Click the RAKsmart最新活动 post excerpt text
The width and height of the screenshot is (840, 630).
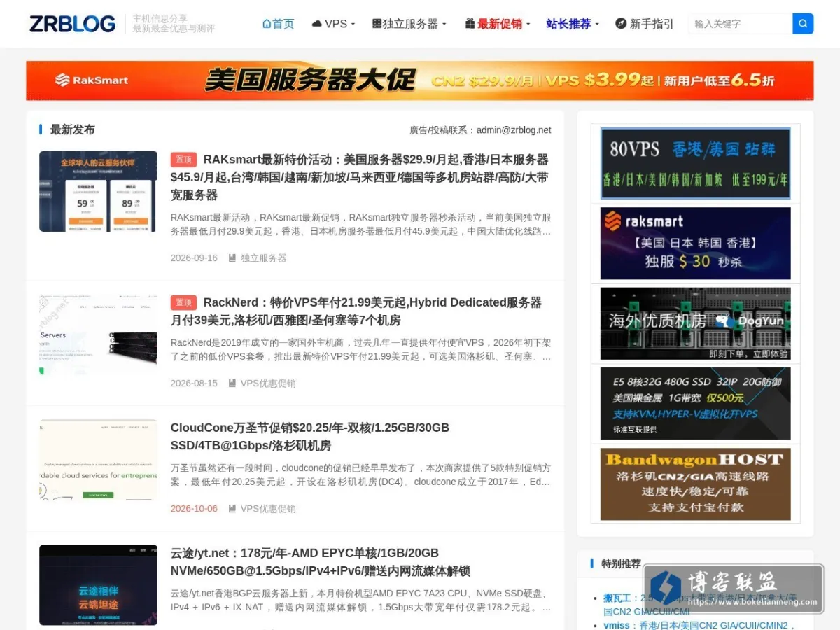[360, 224]
